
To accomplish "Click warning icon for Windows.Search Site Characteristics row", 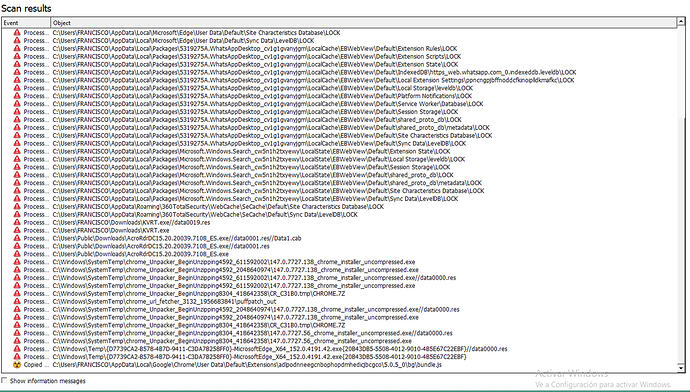I will (x=17, y=191).
